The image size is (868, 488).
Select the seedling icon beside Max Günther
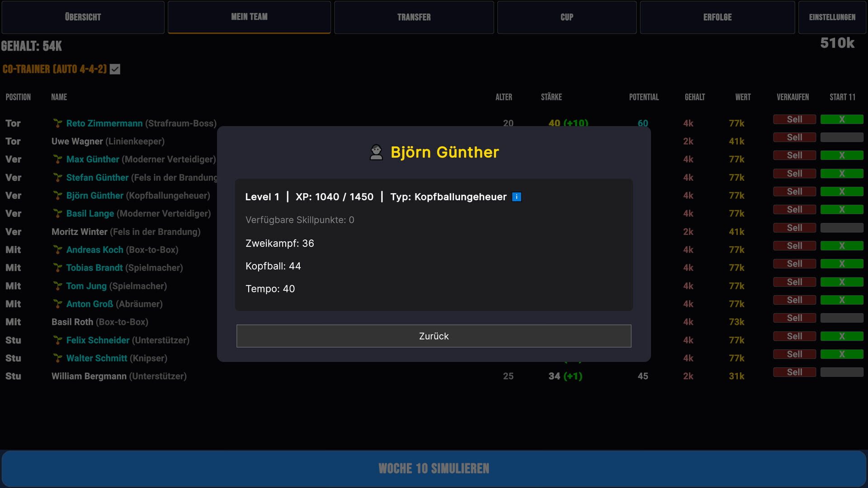[x=58, y=159]
